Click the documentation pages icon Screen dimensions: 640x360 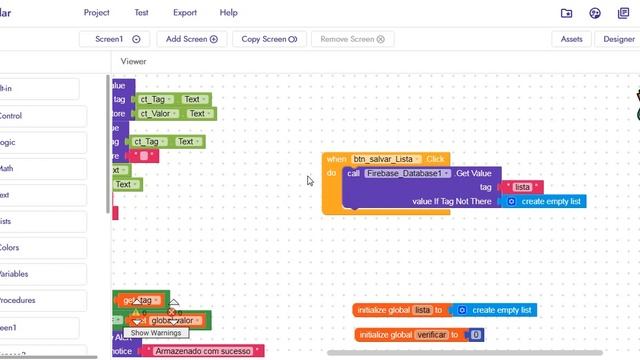point(624,13)
